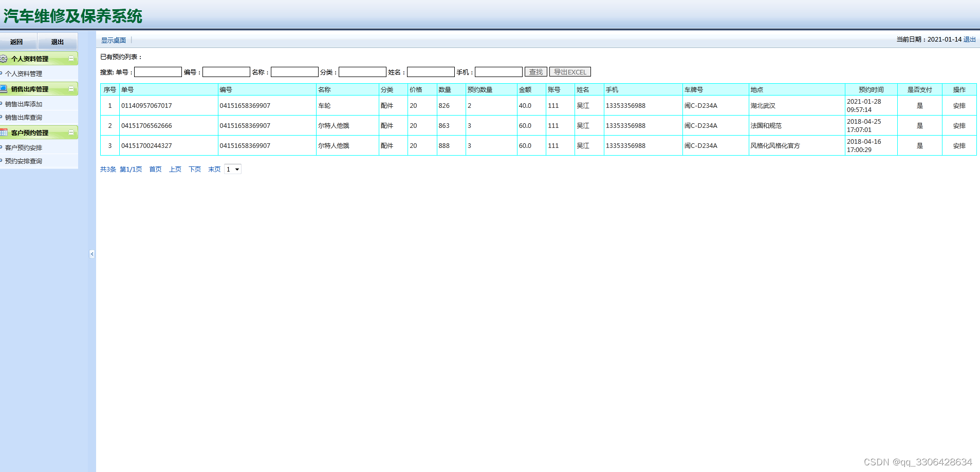
Task: Click the 返回 button
Action: [x=17, y=42]
